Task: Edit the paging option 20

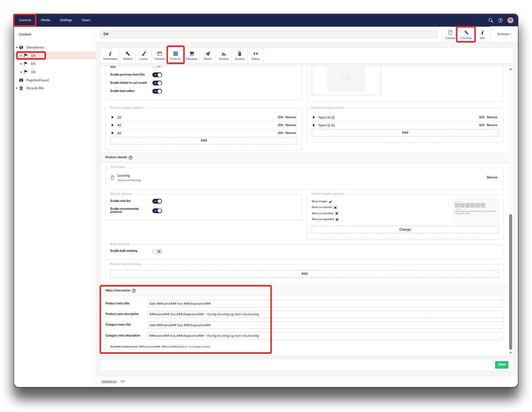Action: pyautogui.click(x=281, y=117)
